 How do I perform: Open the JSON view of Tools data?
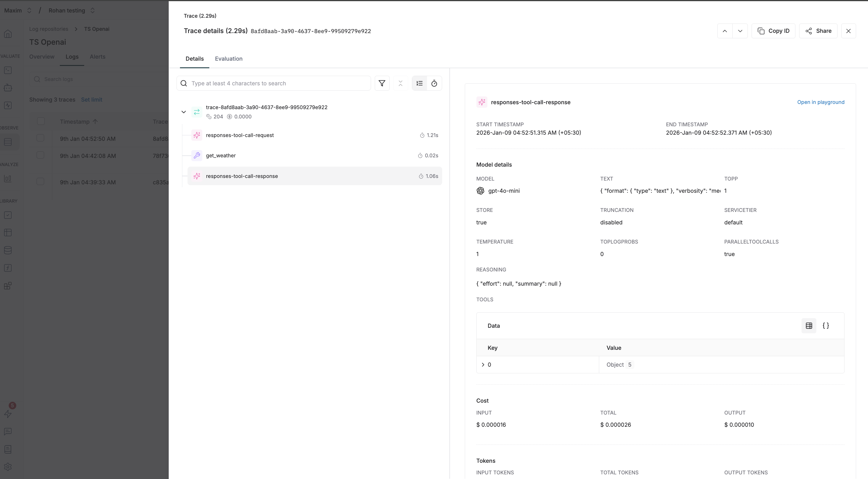click(826, 325)
